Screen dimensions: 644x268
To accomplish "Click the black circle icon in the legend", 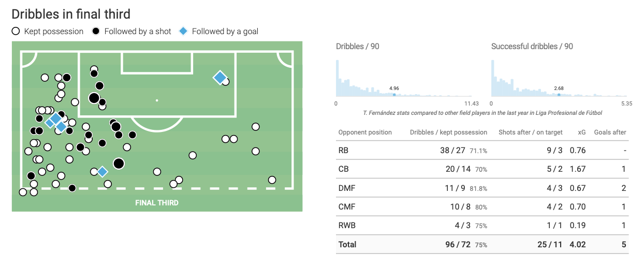I will (96, 31).
